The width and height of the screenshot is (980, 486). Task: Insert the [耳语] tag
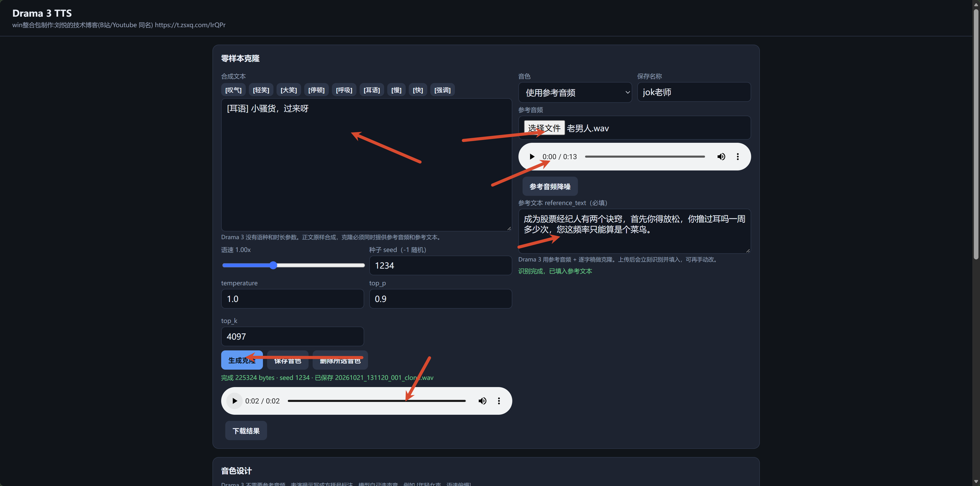372,90
